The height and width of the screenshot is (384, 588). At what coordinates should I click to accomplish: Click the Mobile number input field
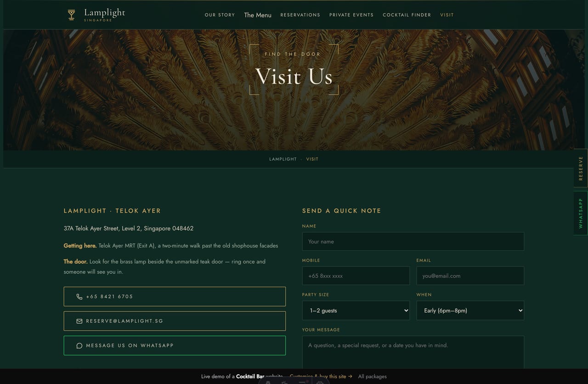tap(356, 276)
